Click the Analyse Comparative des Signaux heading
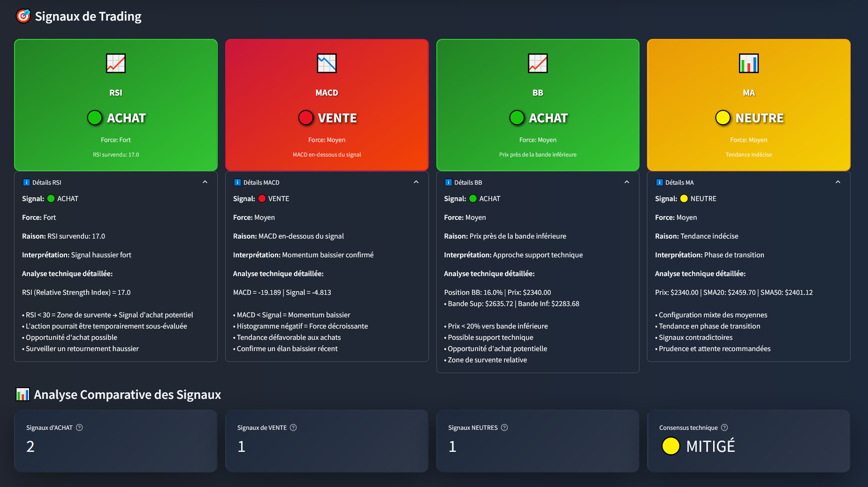 click(x=127, y=395)
